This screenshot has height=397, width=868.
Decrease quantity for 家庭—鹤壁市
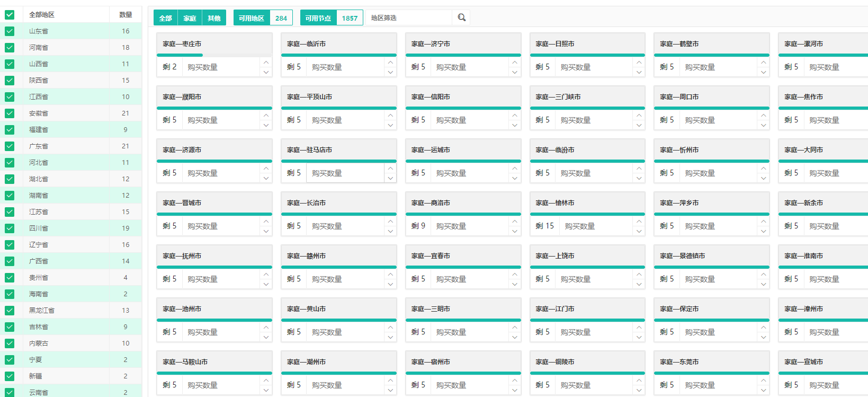coord(764,72)
